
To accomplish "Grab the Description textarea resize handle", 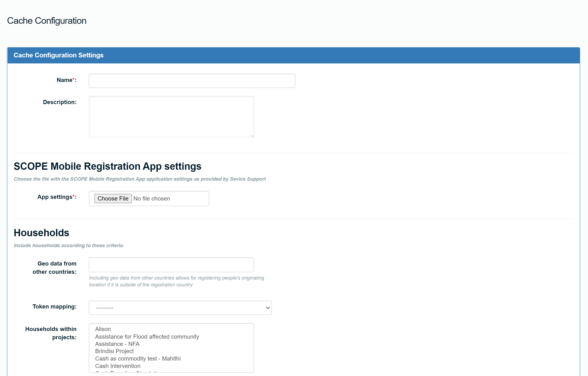I will (252, 136).
